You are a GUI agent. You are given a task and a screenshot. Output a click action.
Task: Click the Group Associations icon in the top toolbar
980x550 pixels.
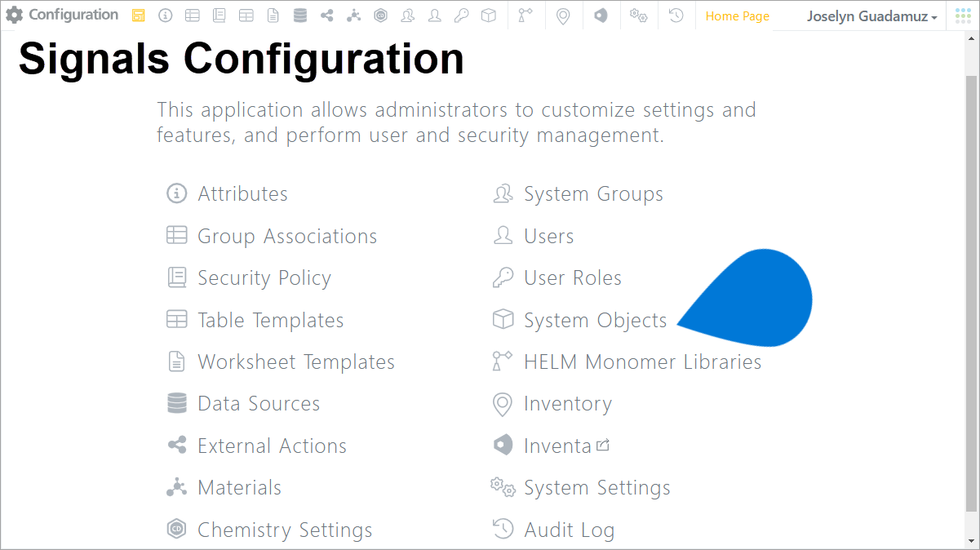pyautogui.click(x=192, y=16)
